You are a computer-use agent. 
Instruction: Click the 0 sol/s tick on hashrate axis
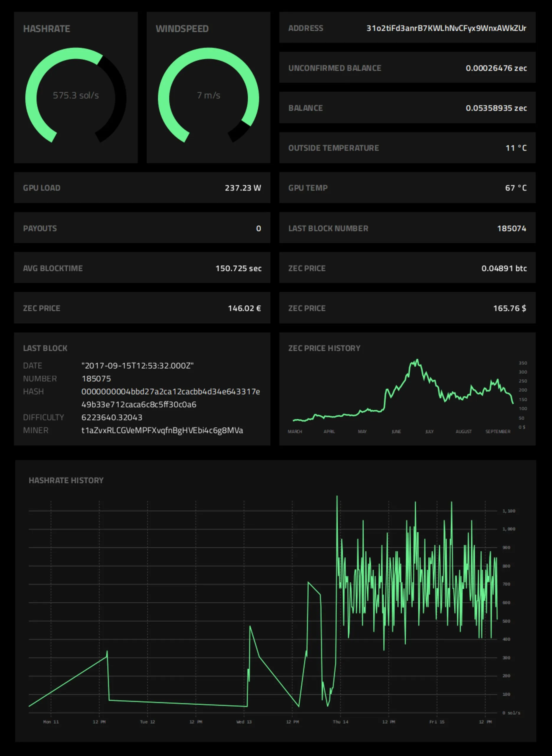[x=511, y=713]
